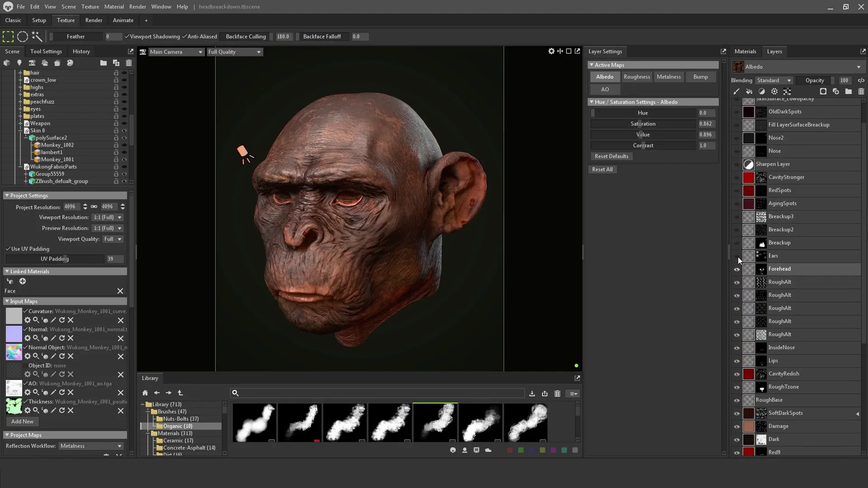Image resolution: width=868 pixels, height=488 pixels.
Task: Add a fill layer with bucket icon
Action: pos(749,91)
